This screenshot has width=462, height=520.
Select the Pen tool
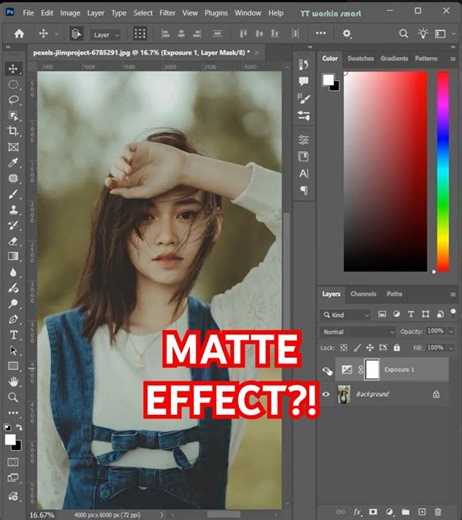pyautogui.click(x=13, y=319)
